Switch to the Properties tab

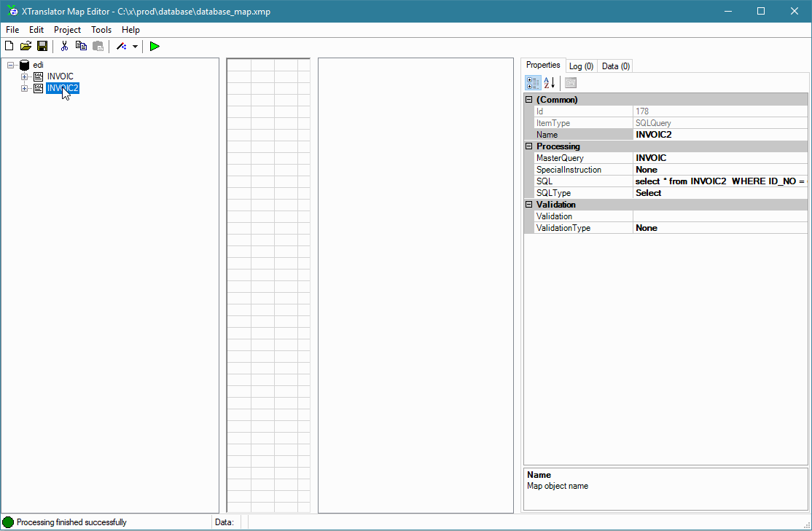(x=543, y=65)
